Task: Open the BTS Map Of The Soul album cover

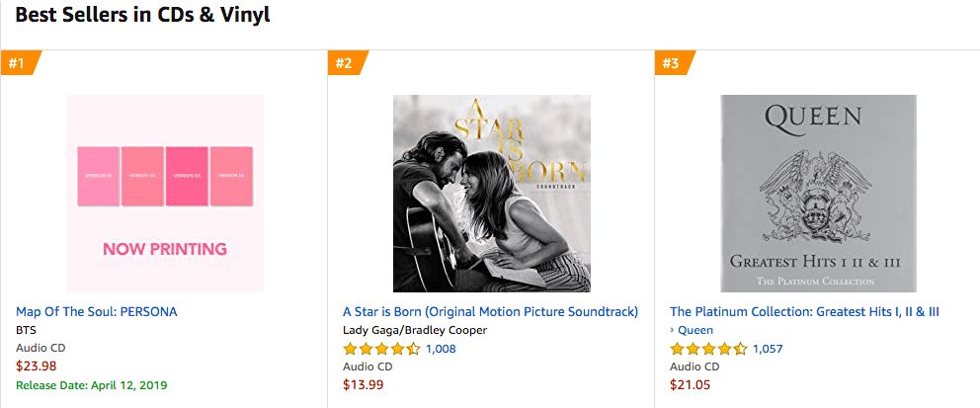Action: 165,193
